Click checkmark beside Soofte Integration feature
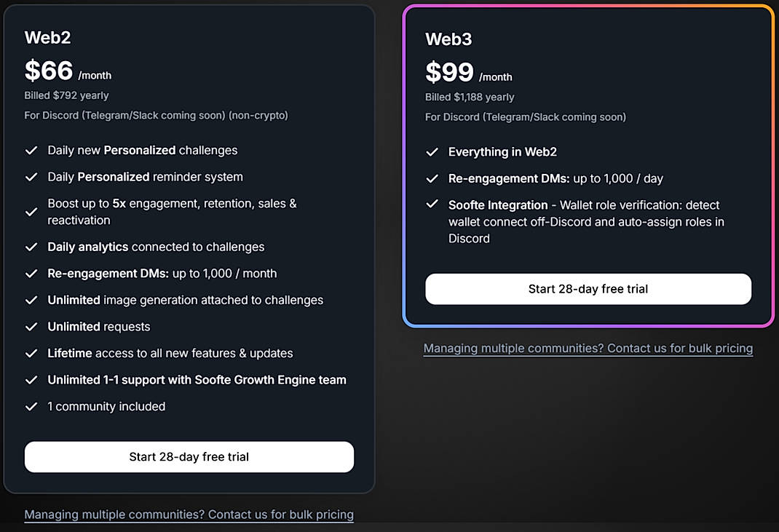The image size is (779, 532). click(x=432, y=204)
